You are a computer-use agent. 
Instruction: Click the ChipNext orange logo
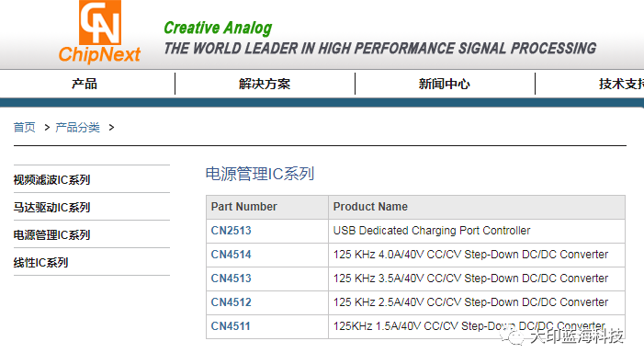(x=99, y=32)
